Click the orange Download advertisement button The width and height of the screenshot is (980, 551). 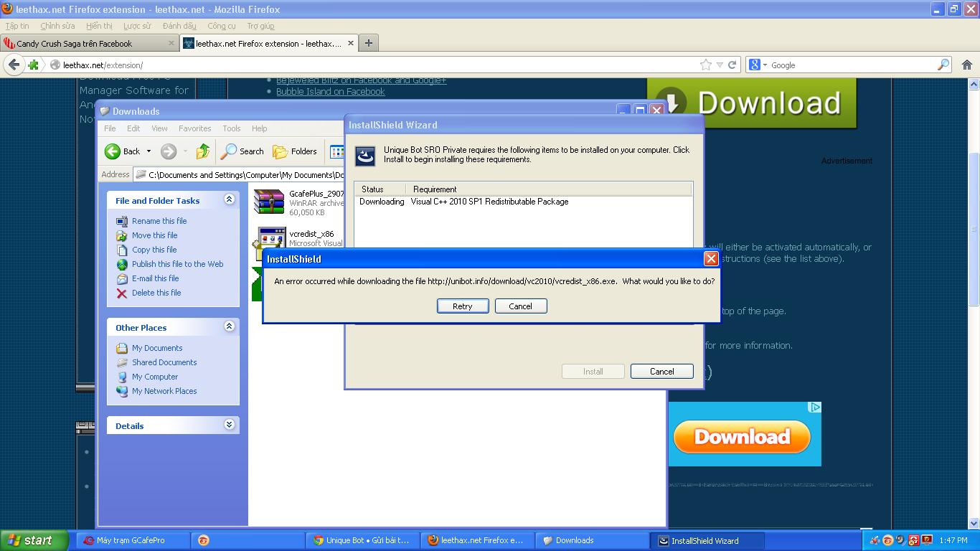coord(742,437)
